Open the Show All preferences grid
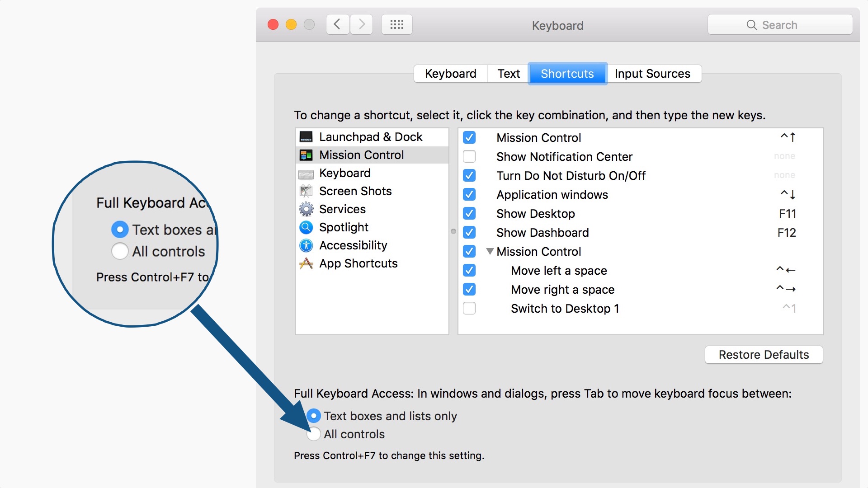Image resolution: width=868 pixels, height=488 pixels. tap(396, 24)
